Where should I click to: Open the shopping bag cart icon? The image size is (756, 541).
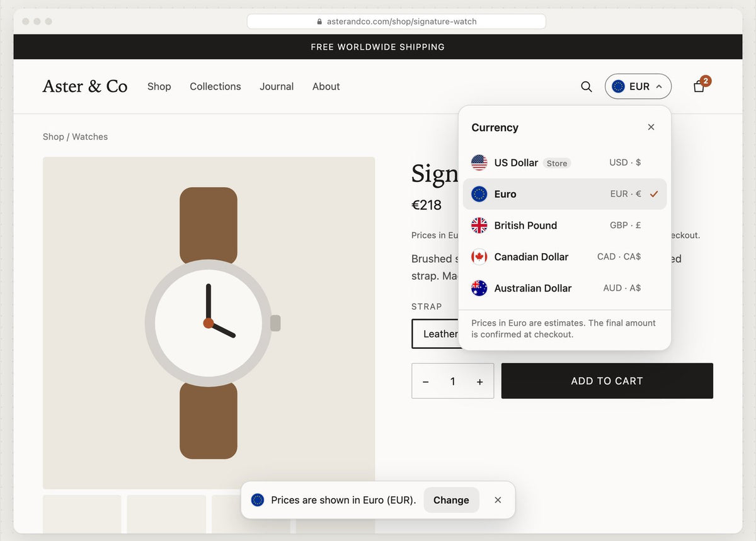pyautogui.click(x=699, y=87)
